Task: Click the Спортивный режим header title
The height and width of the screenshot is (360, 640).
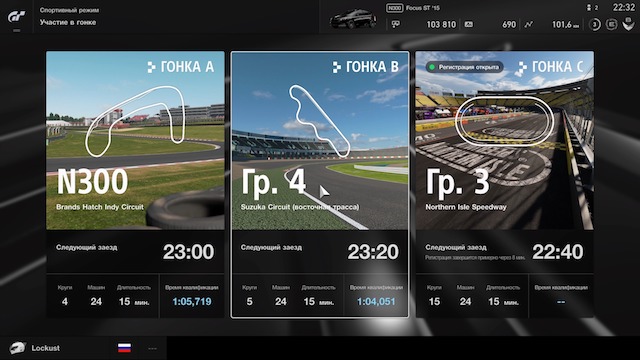Action: (x=69, y=10)
